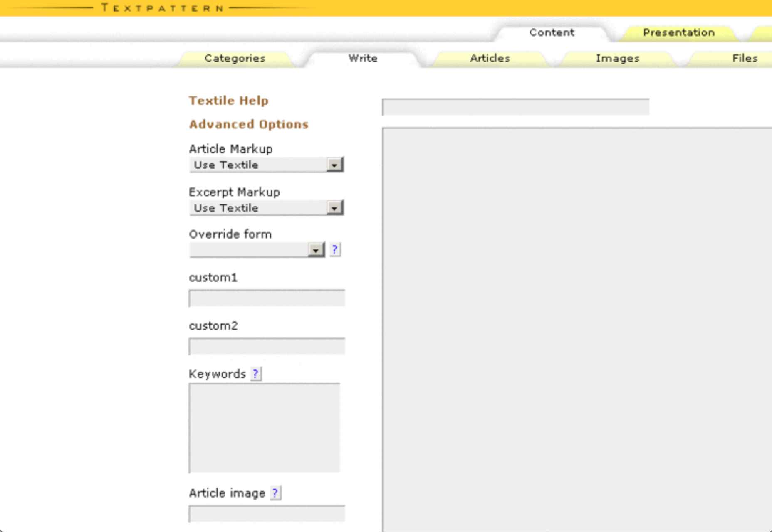Go to the Articles tab
The width and height of the screenshot is (772, 532).
490,58
